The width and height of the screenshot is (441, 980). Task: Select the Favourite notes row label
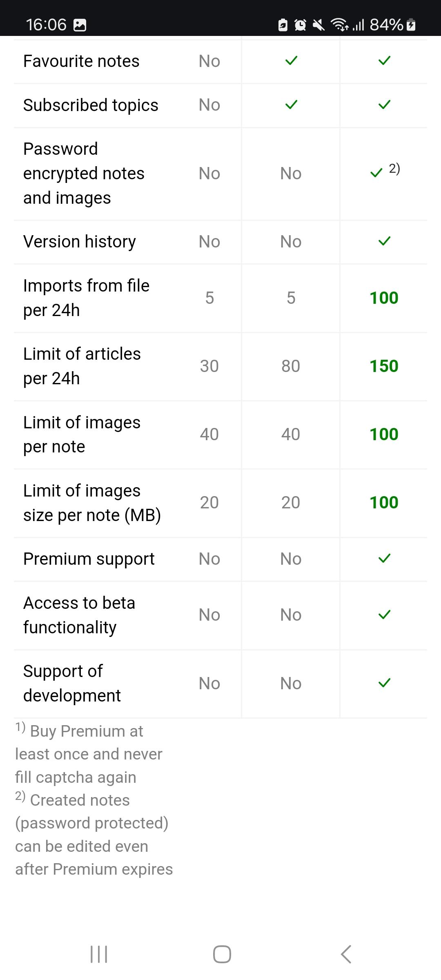(x=81, y=61)
